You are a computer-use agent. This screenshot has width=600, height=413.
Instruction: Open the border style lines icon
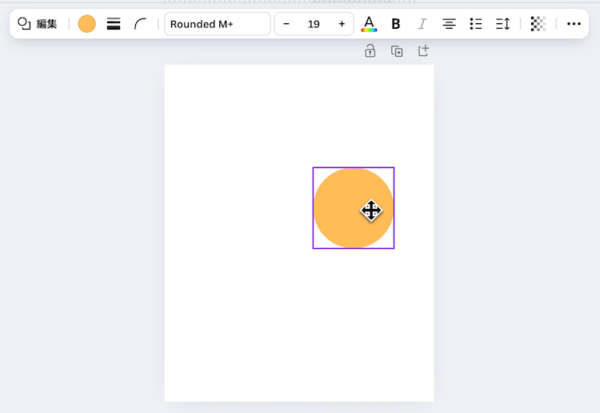pyautogui.click(x=114, y=24)
